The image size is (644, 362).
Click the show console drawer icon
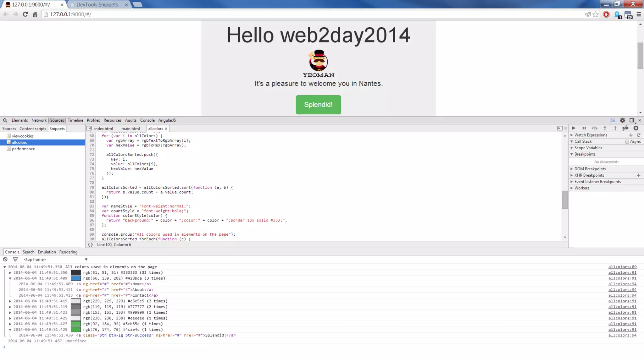click(x=613, y=120)
